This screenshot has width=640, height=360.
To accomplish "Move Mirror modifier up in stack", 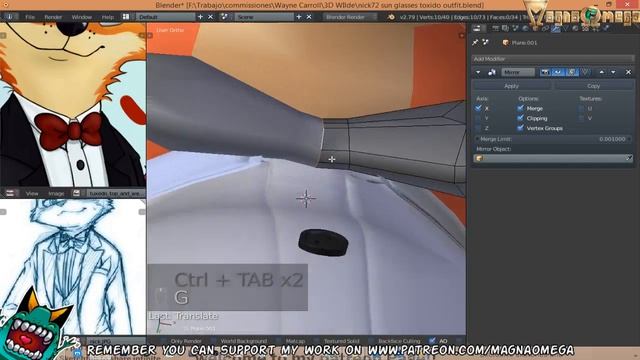I will click(602, 72).
